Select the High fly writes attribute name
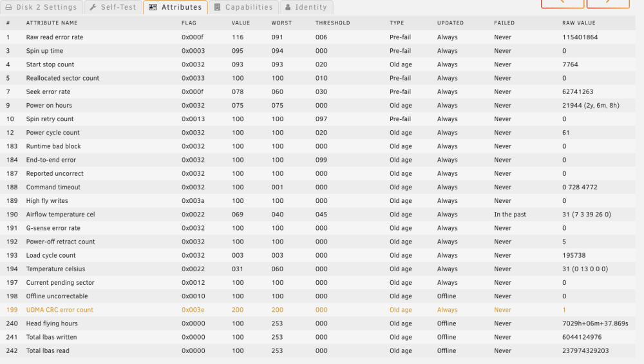Viewport: 644px width, 364px height. point(47,200)
